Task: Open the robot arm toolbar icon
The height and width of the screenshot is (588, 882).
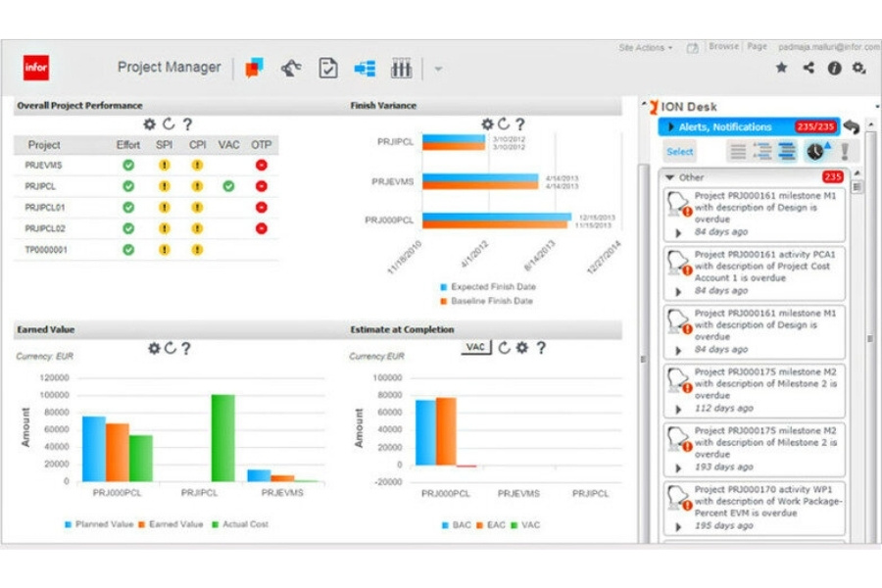Action: pyautogui.click(x=291, y=68)
